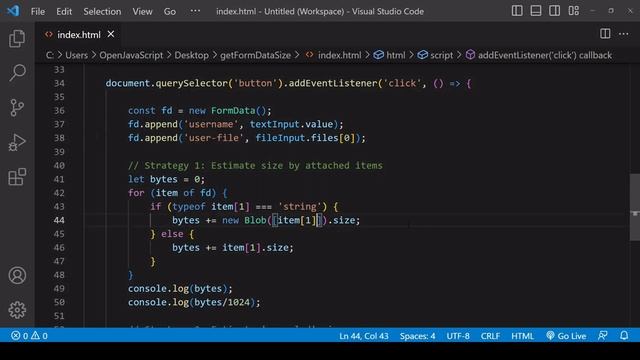Screen dimensions: 640x360
Task: Open the Edit menu
Action: pyautogui.click(x=64, y=11)
